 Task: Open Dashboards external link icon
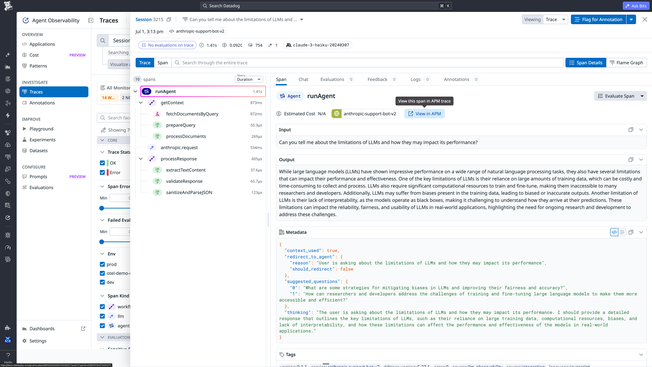point(83,329)
